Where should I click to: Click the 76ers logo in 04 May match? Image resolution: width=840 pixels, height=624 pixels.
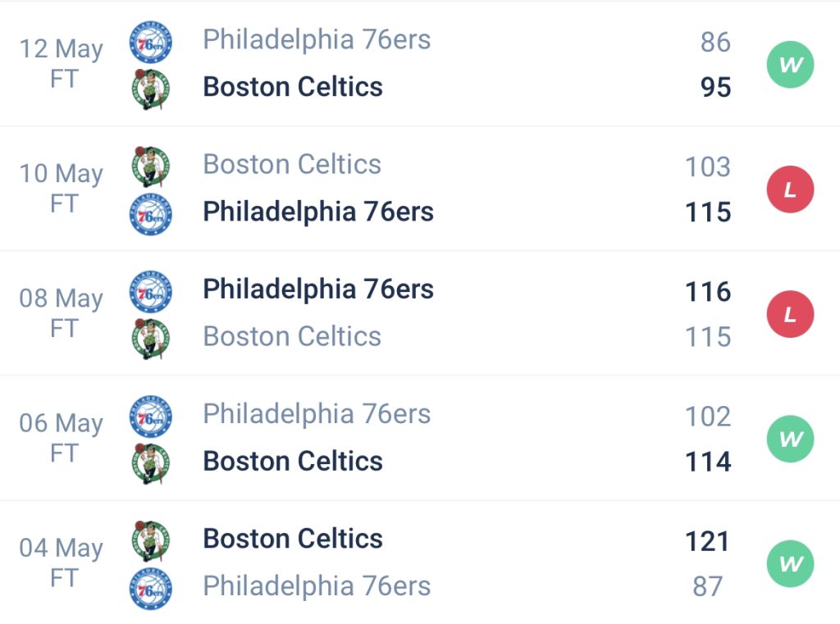(x=151, y=589)
